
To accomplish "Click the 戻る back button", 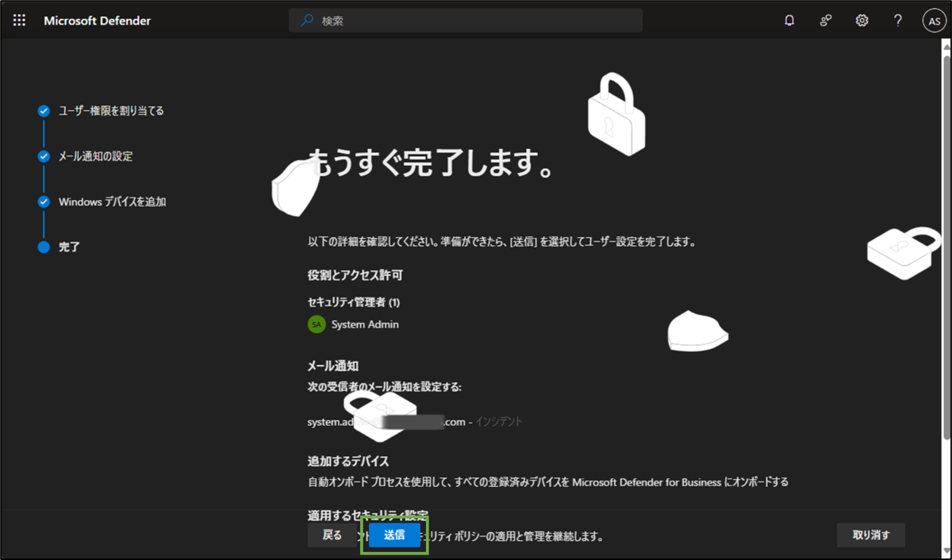I will coord(332,535).
